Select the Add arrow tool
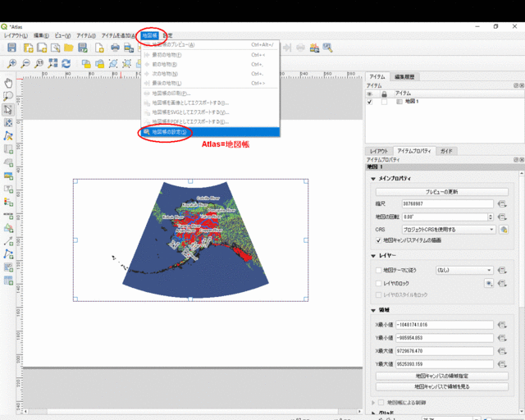 (8, 241)
